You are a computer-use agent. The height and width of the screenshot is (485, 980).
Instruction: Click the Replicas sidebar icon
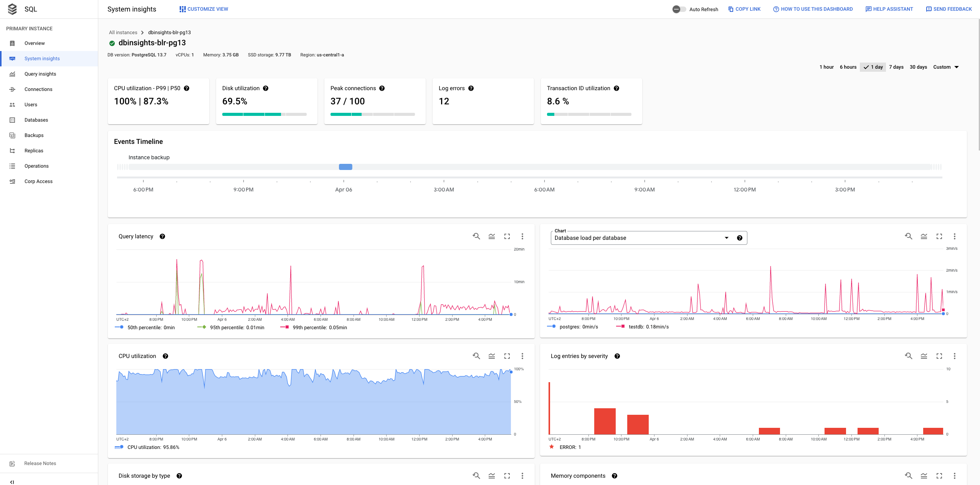click(x=13, y=151)
